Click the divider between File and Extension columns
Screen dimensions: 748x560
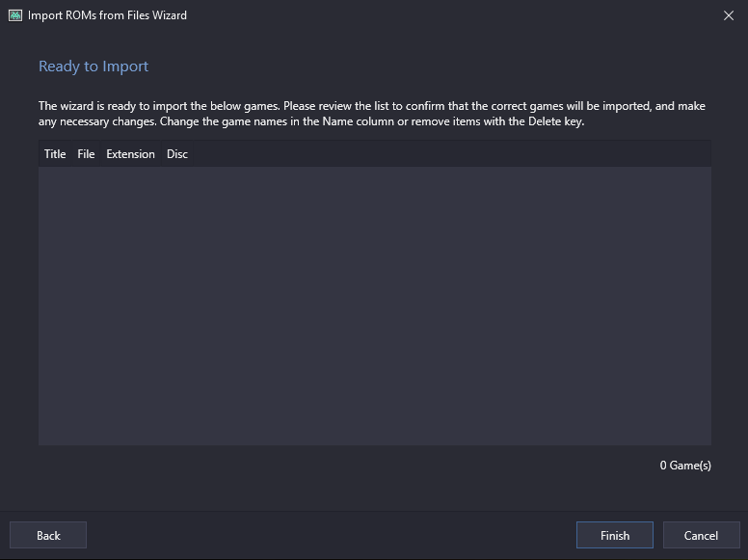pos(100,154)
